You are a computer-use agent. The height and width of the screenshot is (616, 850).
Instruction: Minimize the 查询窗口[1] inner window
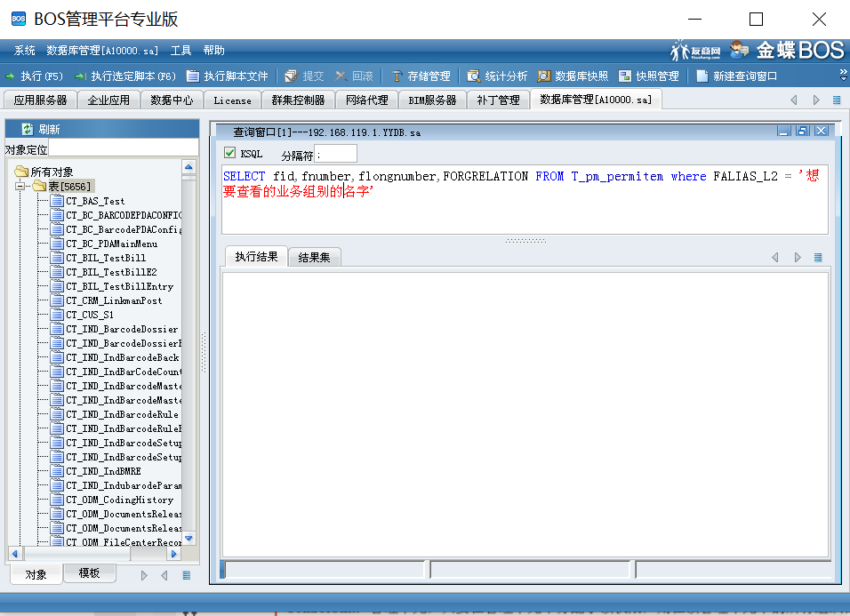(783, 131)
